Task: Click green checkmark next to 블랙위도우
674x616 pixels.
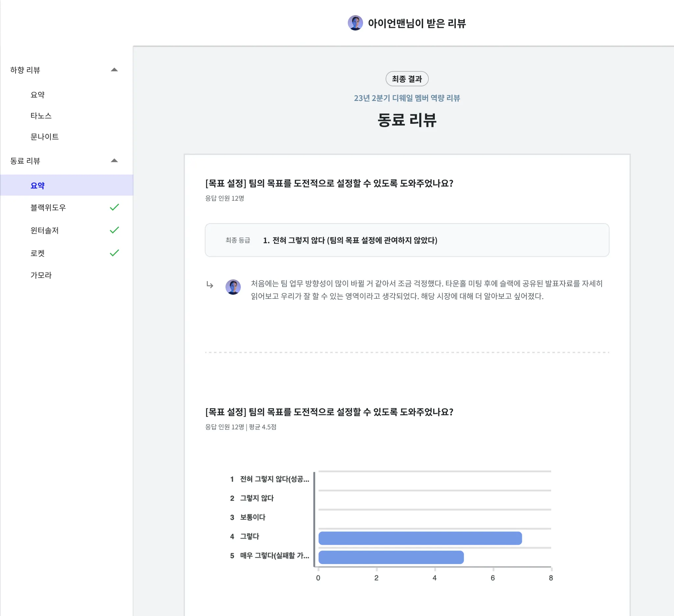Action: pyautogui.click(x=114, y=207)
